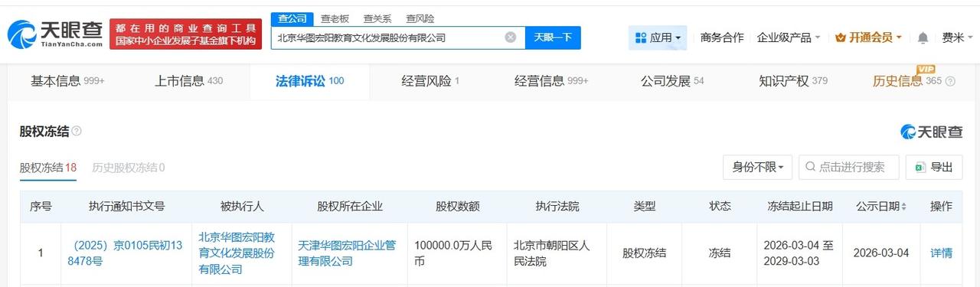
Task: Switch to 上市信息 tab
Action: click(x=189, y=80)
